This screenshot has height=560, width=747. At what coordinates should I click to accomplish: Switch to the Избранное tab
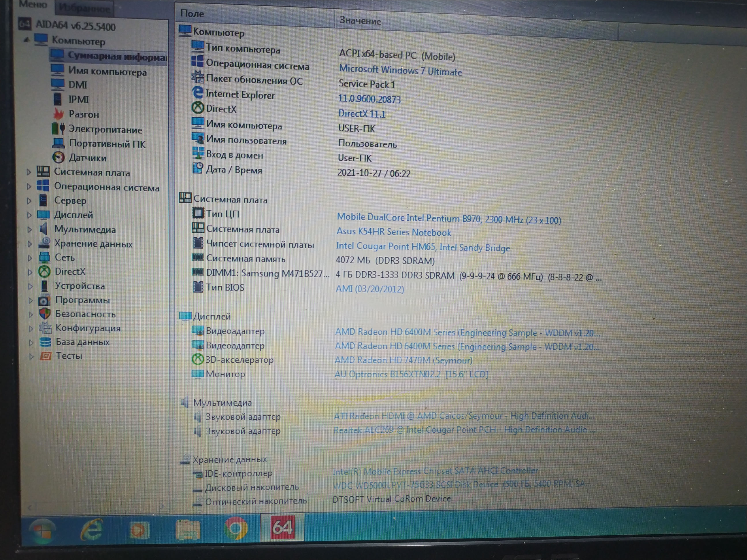coord(84,8)
